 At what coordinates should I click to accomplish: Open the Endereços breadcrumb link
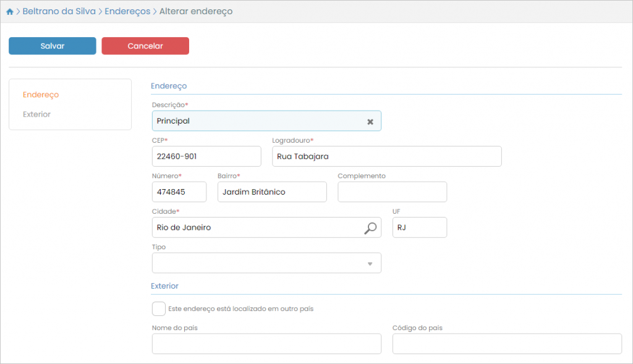click(127, 12)
